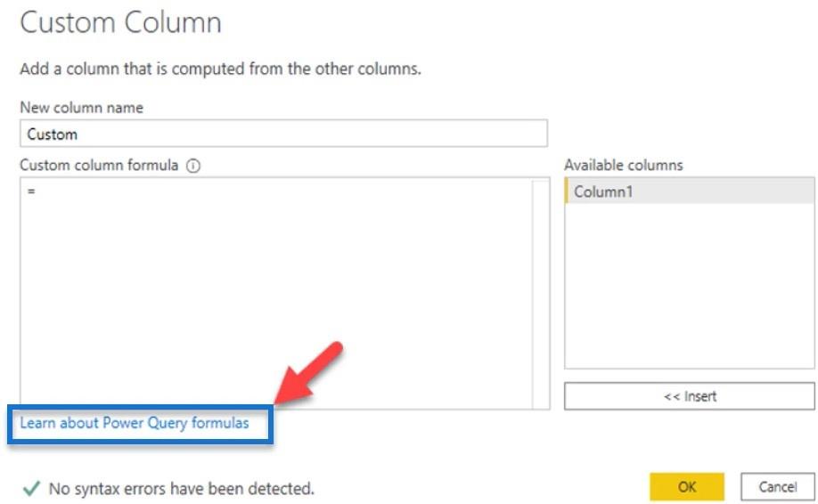Click the No syntax errors status message
Image resolution: width=818 pixels, height=504 pixels.
point(181,488)
